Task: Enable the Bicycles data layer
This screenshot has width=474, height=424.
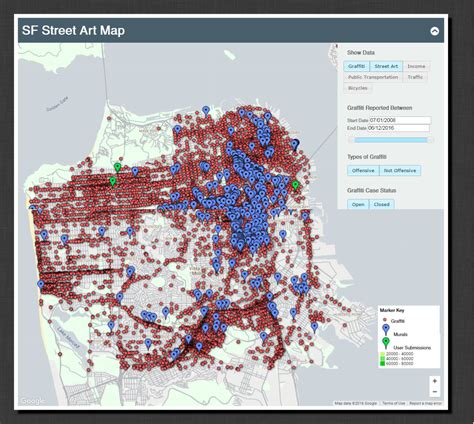Action: [x=358, y=88]
